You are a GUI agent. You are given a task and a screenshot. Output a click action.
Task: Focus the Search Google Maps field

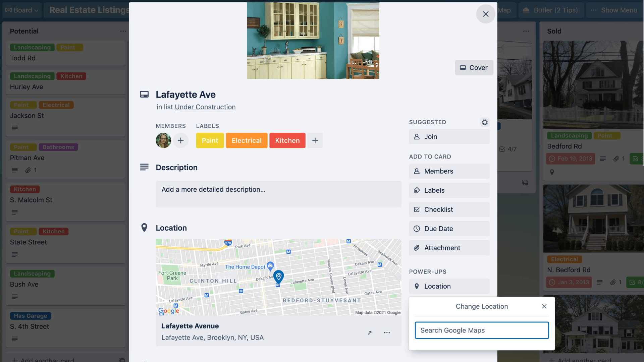coord(482,330)
